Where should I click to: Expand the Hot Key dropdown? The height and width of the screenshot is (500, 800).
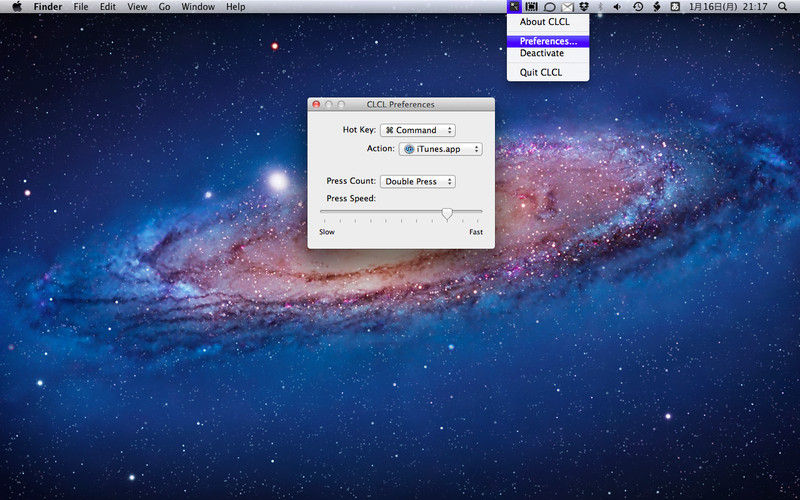point(418,130)
